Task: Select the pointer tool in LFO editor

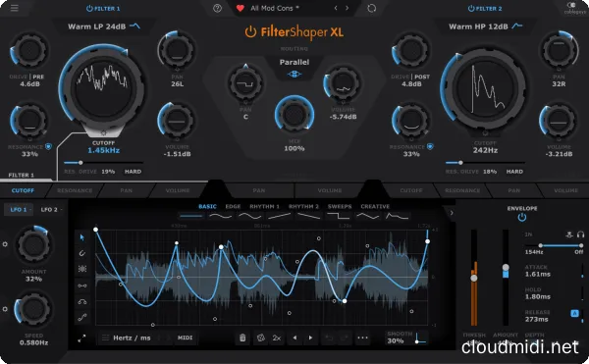Action: click(x=82, y=237)
